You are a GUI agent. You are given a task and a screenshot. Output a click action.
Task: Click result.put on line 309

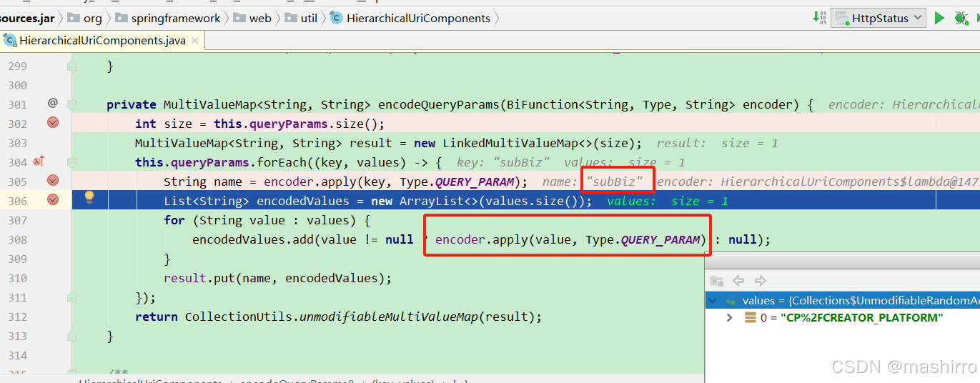[x=201, y=278]
